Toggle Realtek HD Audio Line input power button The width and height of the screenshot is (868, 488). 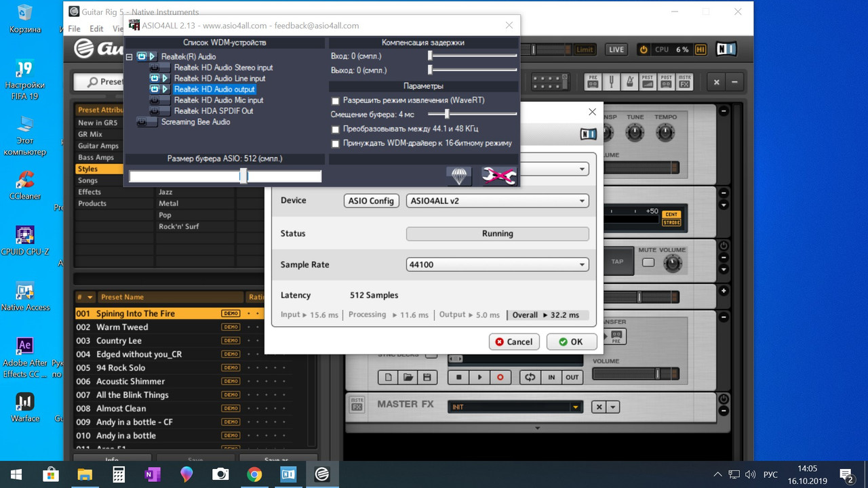pos(155,78)
